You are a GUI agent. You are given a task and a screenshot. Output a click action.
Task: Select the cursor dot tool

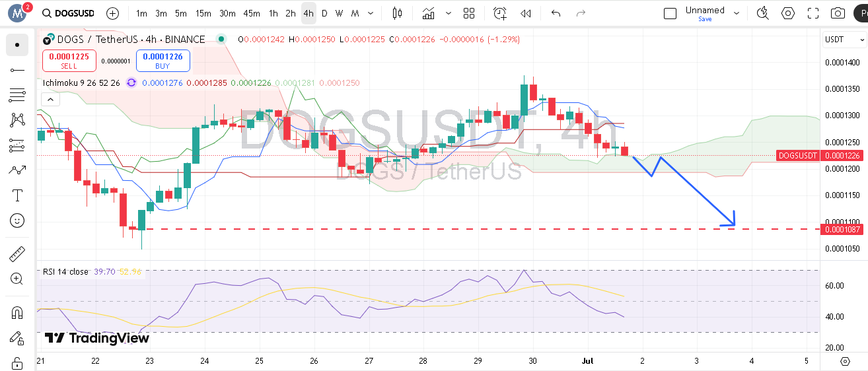pos(17,45)
